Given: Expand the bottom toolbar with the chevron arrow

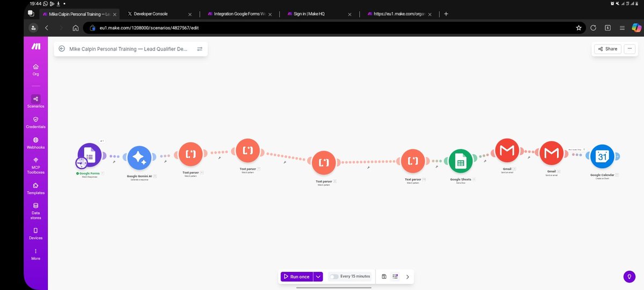Looking at the screenshot, I should coord(408,277).
